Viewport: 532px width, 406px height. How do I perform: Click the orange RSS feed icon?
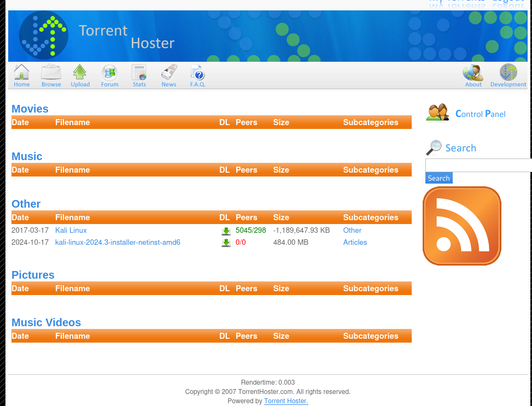[x=461, y=225]
